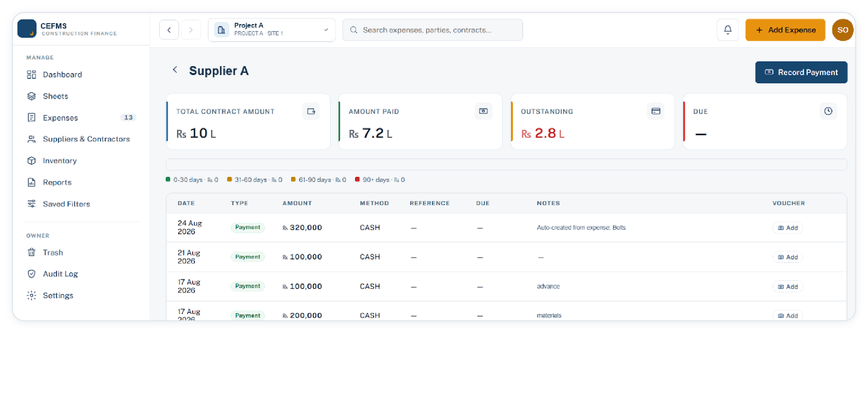Click the DATE column header
The width and height of the screenshot is (868, 406).
click(186, 203)
